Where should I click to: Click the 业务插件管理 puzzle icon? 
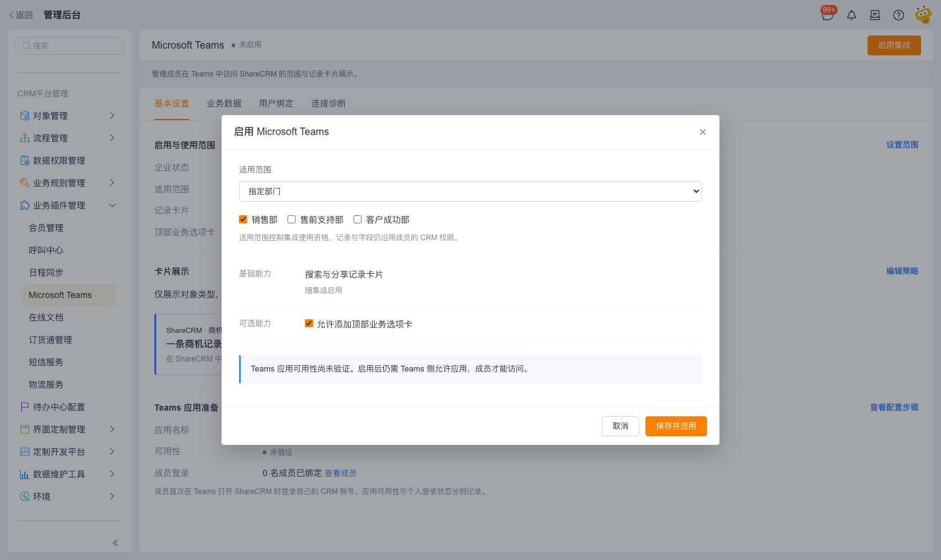click(x=25, y=205)
